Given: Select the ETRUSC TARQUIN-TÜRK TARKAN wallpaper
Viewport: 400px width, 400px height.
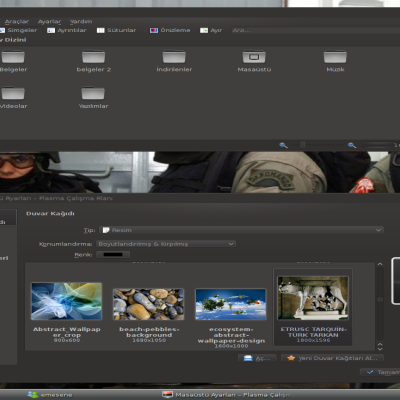Looking at the screenshot, I should 313,298.
